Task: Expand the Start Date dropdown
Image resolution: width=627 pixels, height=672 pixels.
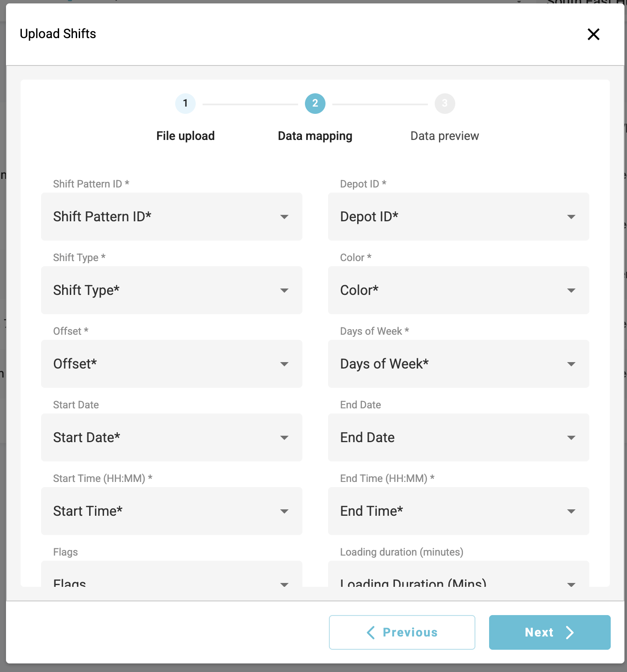Action: coord(171,437)
